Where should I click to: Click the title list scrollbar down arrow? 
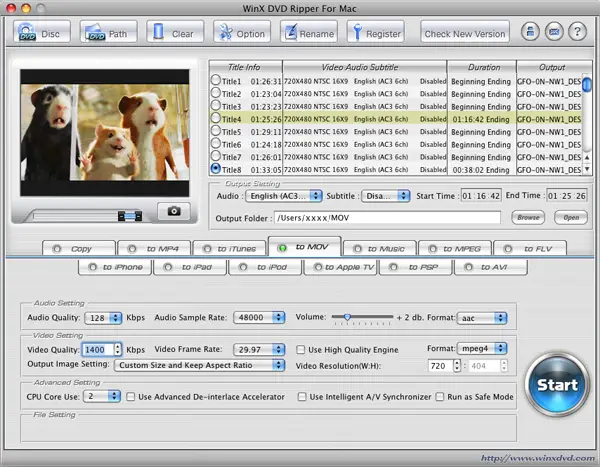click(x=587, y=169)
